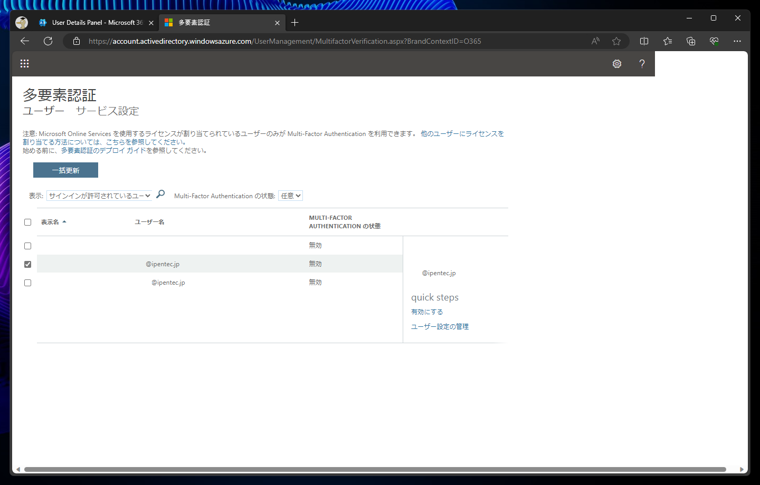Viewport: 760px width, 485px height.
Task: Click the horizontal scrollbar at page bottom
Action: [375, 469]
